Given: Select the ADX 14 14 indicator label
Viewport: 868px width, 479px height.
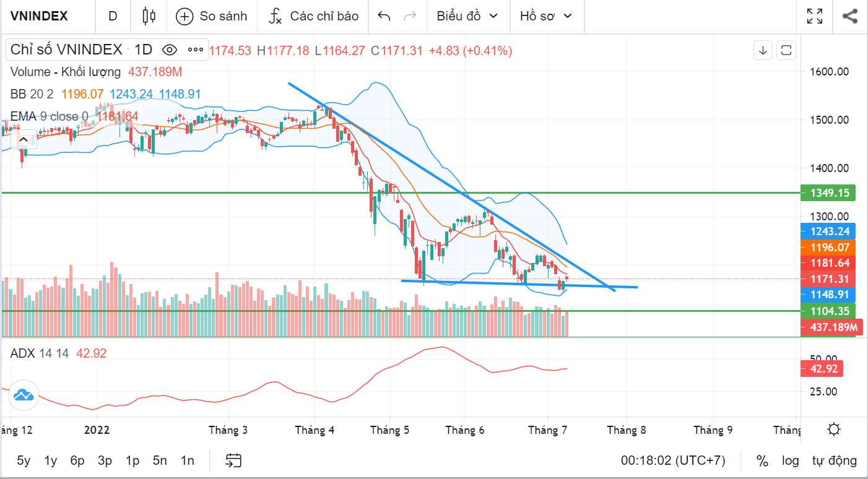Looking at the screenshot, I should point(41,353).
